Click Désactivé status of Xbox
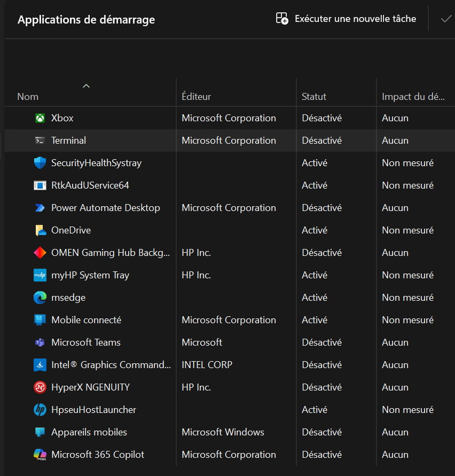This screenshot has width=455, height=476. pyautogui.click(x=321, y=118)
